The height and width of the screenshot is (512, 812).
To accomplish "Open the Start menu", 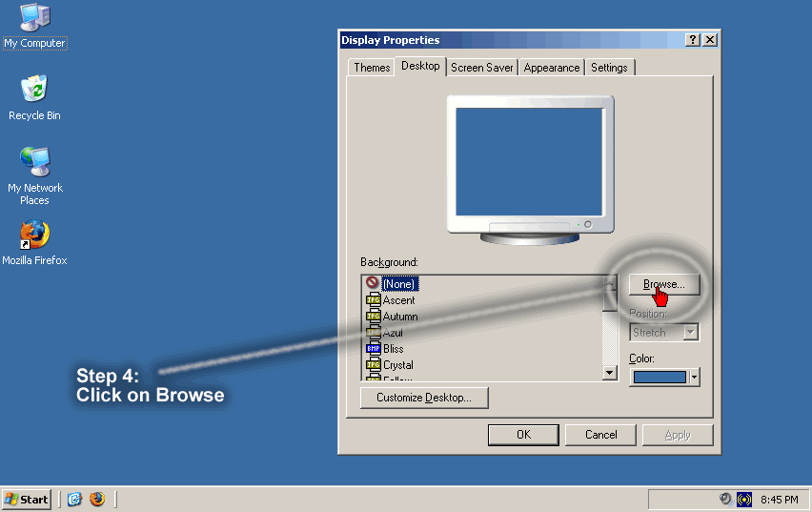I will click(x=27, y=500).
